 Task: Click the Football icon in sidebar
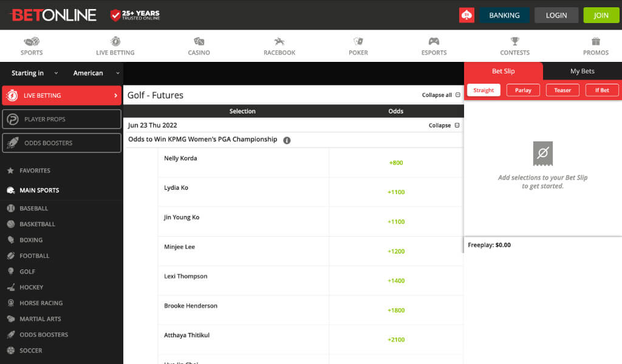point(11,255)
